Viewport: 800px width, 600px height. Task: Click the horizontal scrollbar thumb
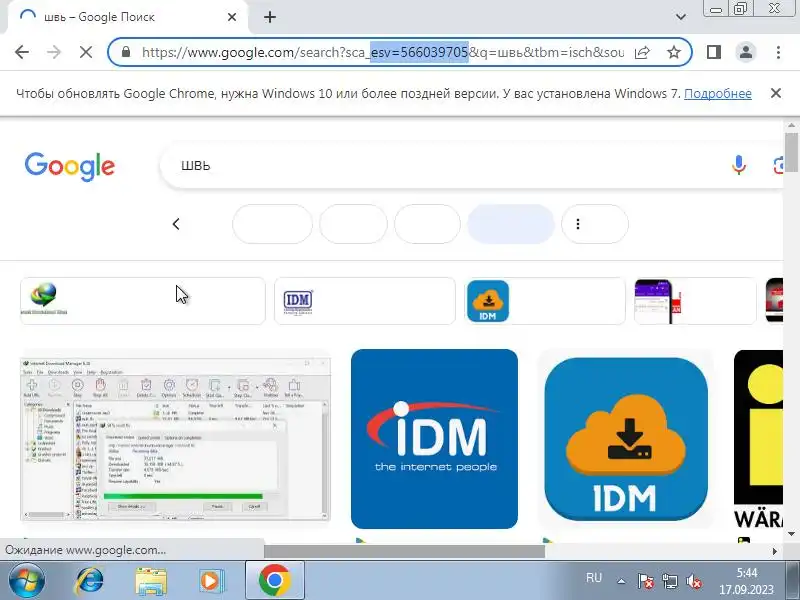click(405, 551)
